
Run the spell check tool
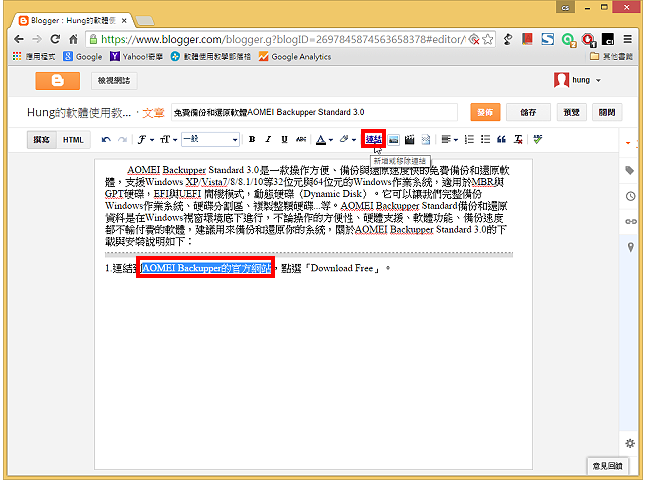click(x=537, y=139)
